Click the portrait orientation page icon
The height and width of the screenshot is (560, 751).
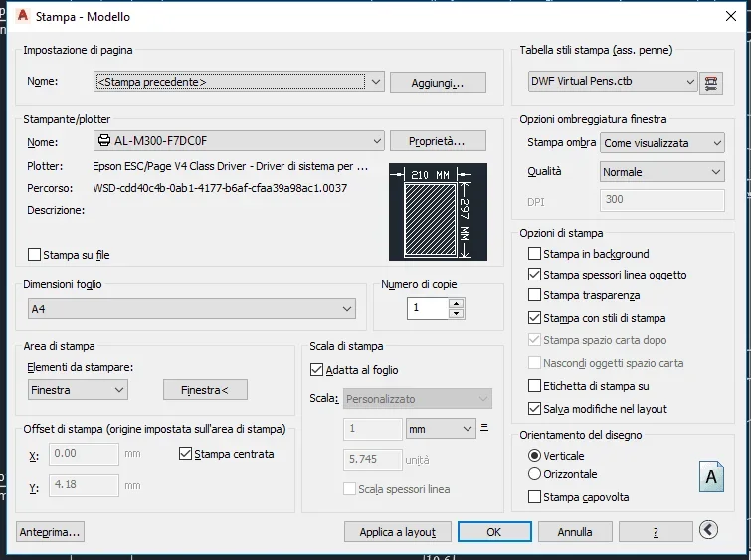pos(711,476)
